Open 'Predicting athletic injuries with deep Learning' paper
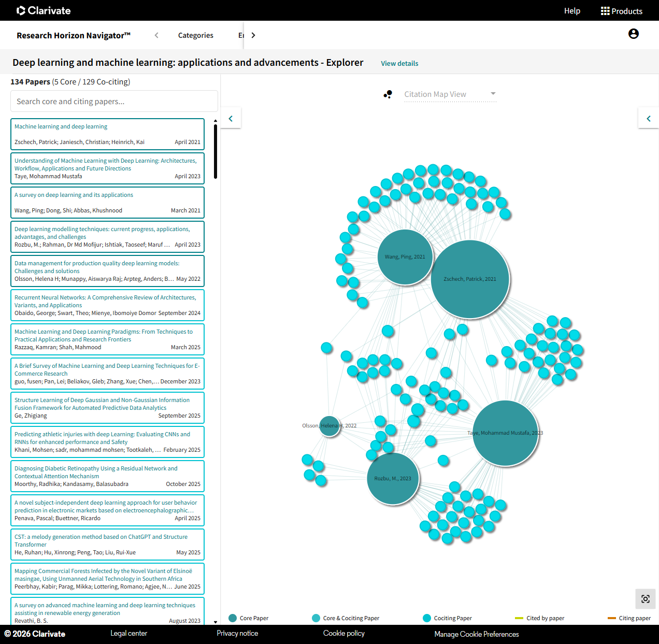The image size is (659, 644). tap(107, 442)
